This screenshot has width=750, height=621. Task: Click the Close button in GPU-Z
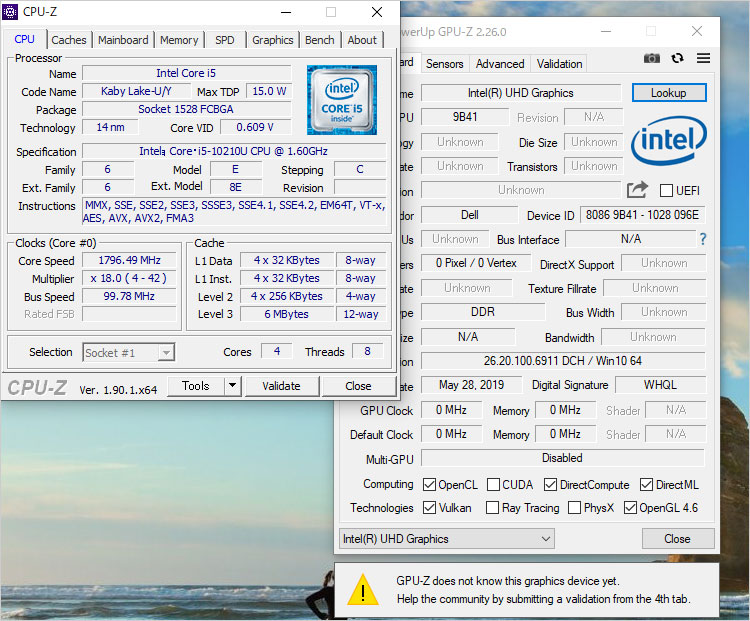(677, 539)
